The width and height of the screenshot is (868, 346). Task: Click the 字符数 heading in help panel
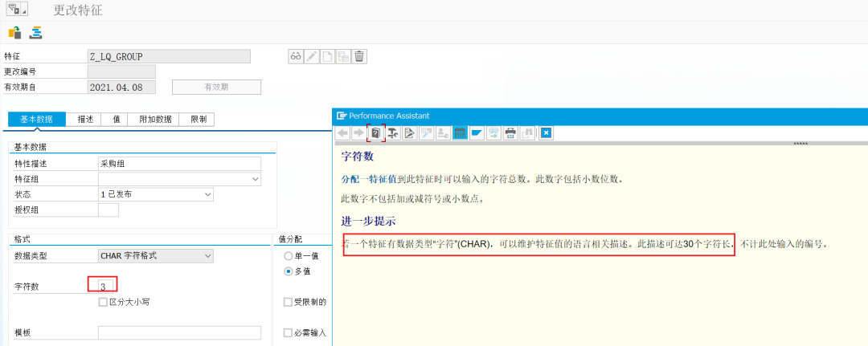pos(358,157)
